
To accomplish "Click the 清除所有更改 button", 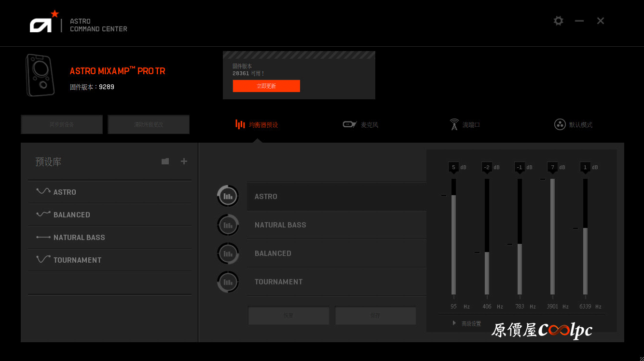I will [149, 124].
